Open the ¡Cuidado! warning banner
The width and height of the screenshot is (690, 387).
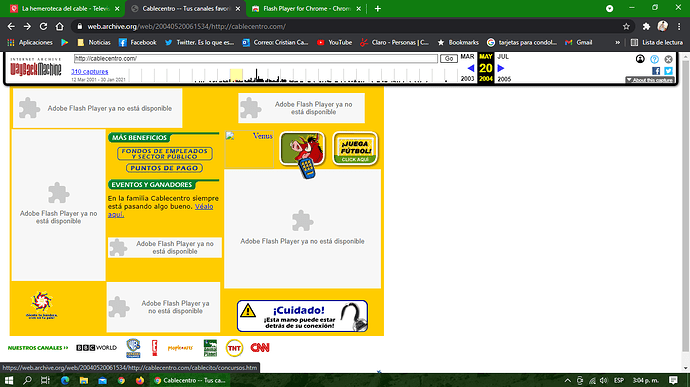pos(302,316)
